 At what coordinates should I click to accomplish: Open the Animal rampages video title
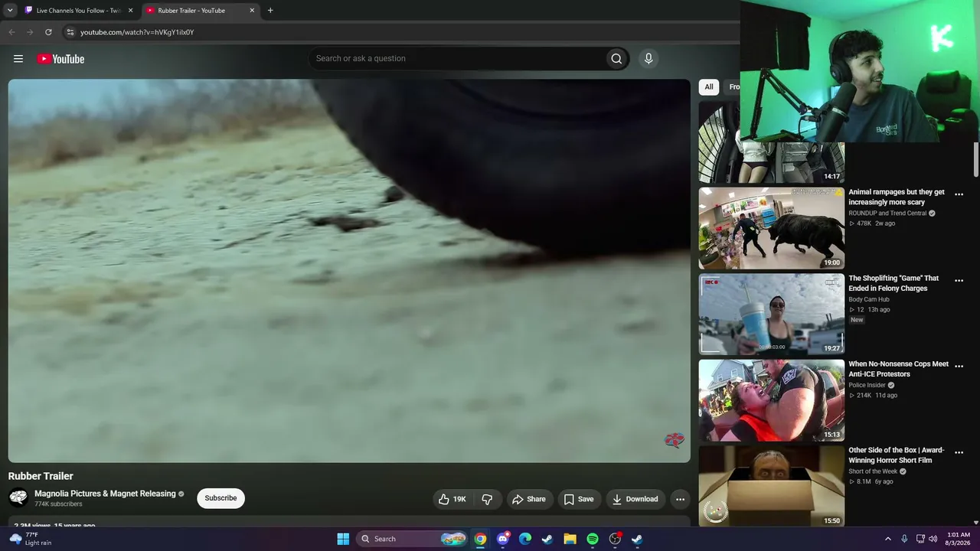pyautogui.click(x=897, y=197)
